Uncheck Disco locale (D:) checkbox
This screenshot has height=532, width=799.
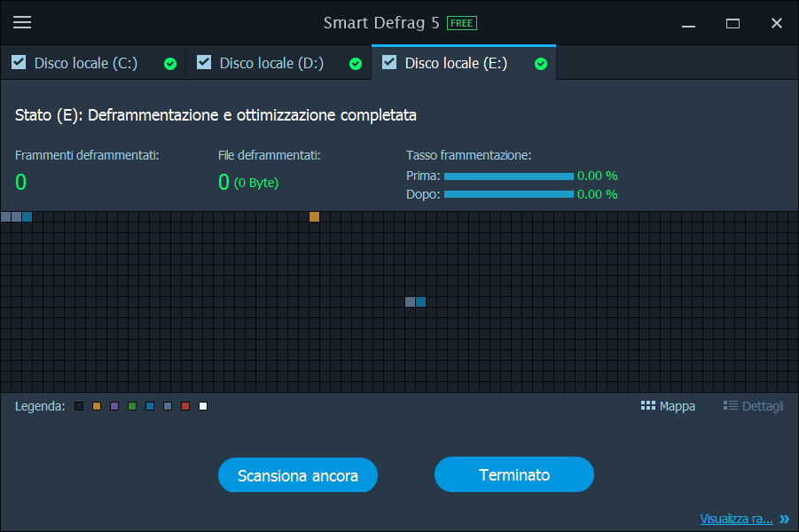pyautogui.click(x=204, y=62)
